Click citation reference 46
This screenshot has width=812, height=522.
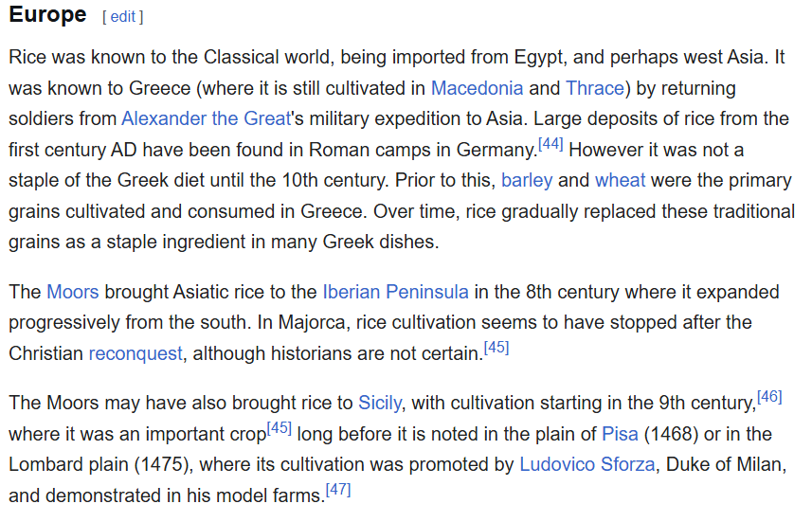[x=769, y=397]
